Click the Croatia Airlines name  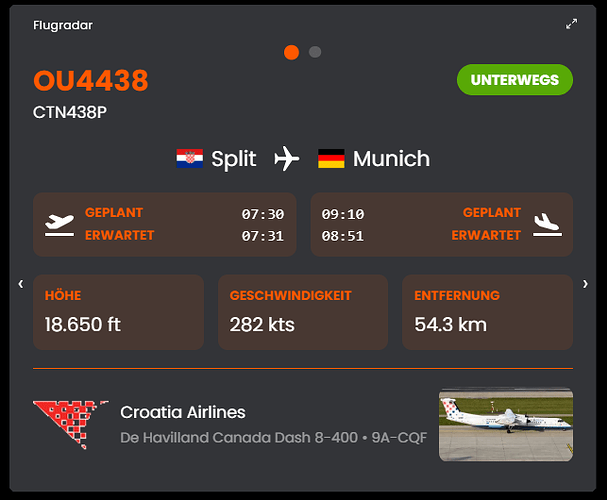point(182,412)
